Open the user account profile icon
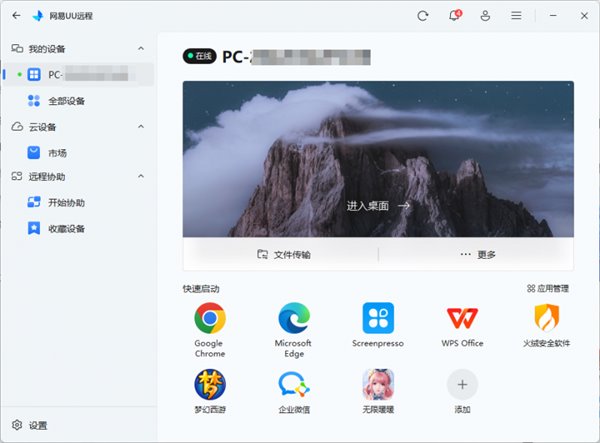600x443 pixels. coord(486,16)
